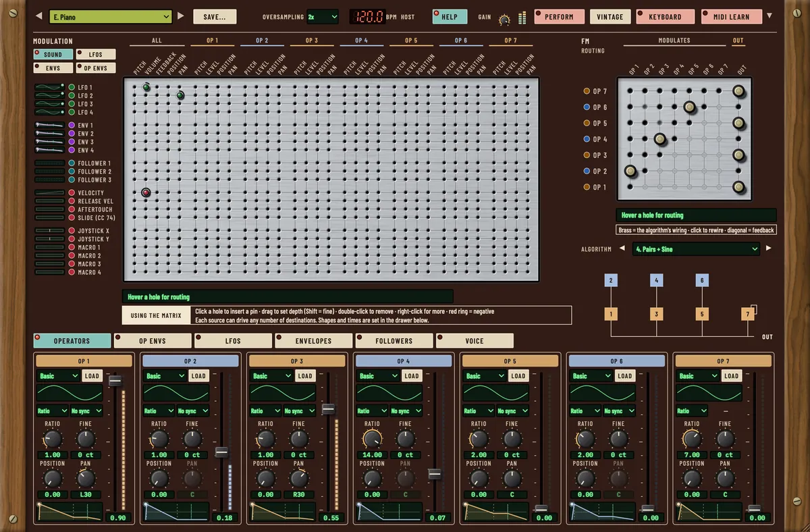Viewport: 810px width, 532px height.
Task: Click the SAVE... button
Action: pos(215,16)
